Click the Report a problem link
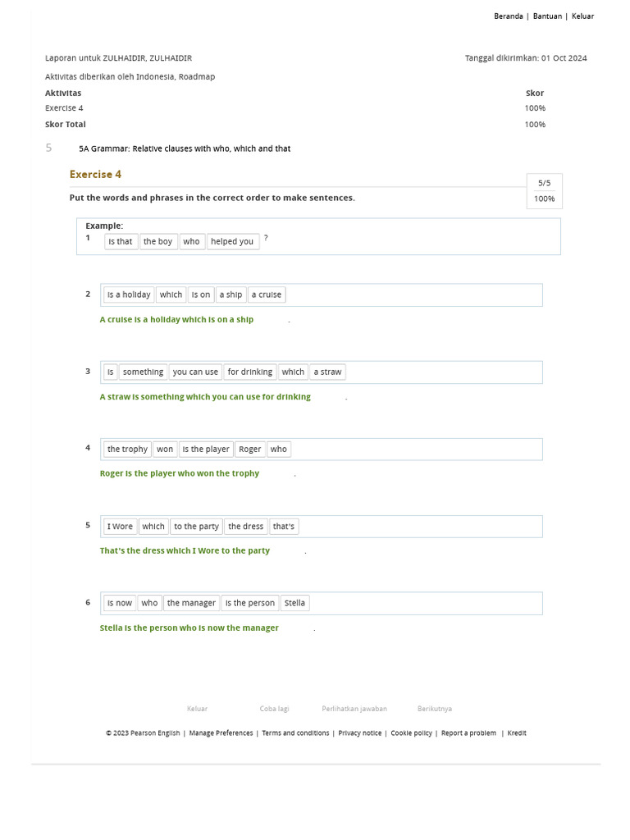630x840 pixels. click(468, 733)
